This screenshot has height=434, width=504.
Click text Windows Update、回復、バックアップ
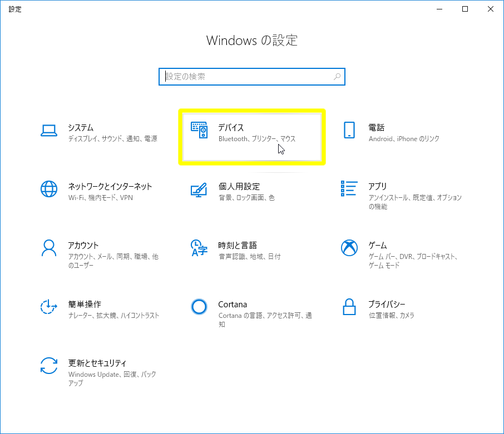[112, 379]
